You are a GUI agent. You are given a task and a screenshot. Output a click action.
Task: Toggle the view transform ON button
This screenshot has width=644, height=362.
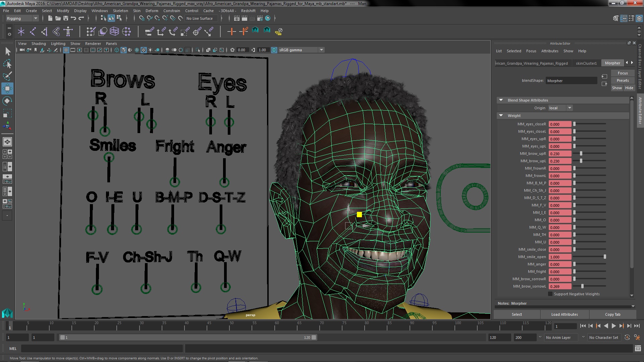pos(274,50)
